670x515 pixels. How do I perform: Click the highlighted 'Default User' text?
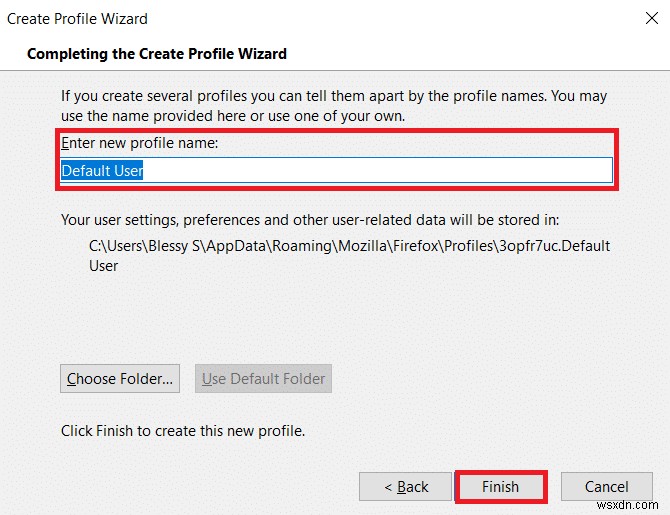tap(102, 171)
